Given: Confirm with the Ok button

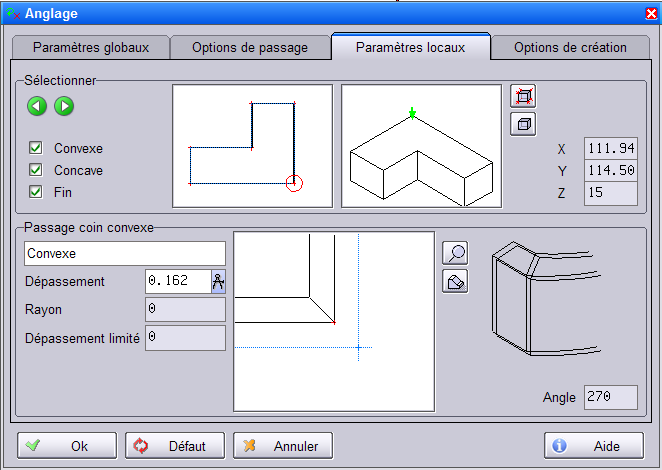Looking at the screenshot, I should click(x=67, y=446).
